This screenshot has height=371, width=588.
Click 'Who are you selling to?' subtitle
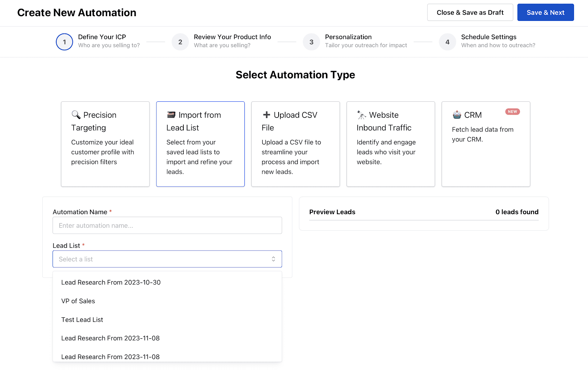[x=109, y=45]
